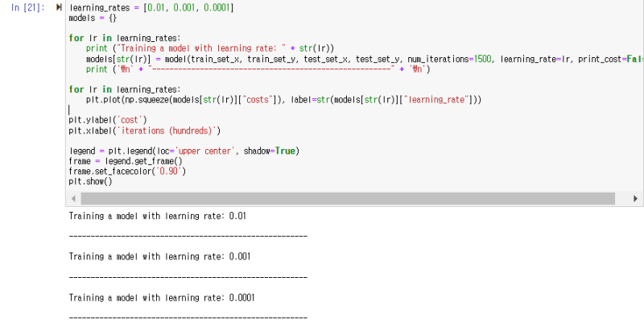Click the frame = legend.get_frame() line
This screenshot has width=644, height=327.
click(x=126, y=161)
